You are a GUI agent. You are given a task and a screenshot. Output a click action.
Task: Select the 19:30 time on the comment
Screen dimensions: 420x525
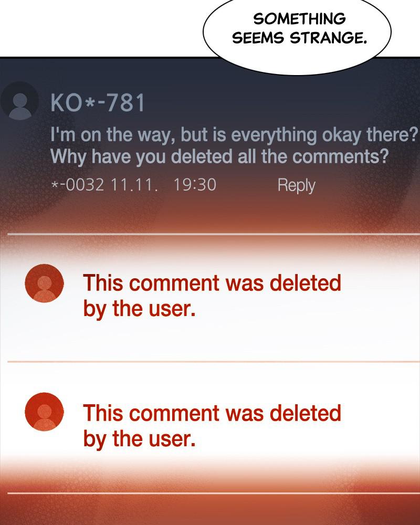coord(195,185)
